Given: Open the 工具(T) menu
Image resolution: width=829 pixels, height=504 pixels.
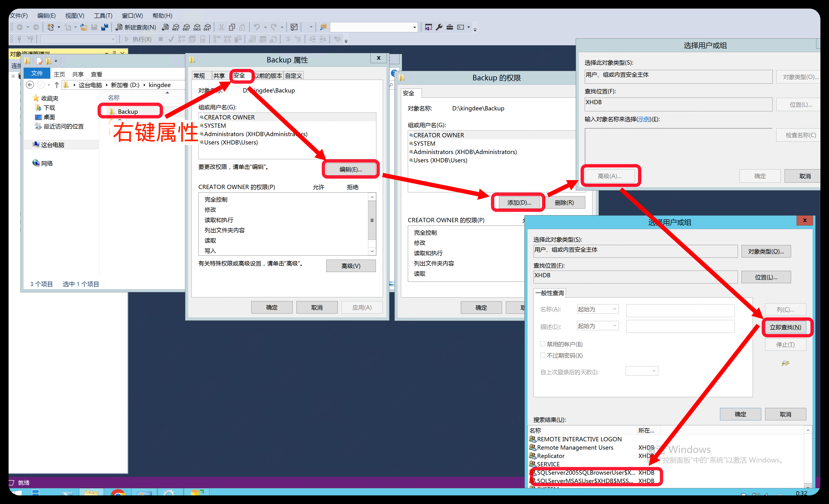Looking at the screenshot, I should (x=103, y=15).
